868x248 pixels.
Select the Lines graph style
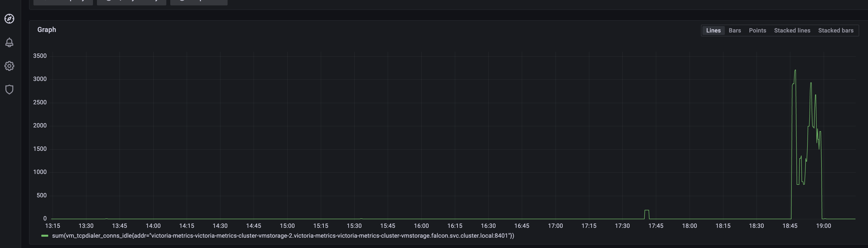[713, 30]
